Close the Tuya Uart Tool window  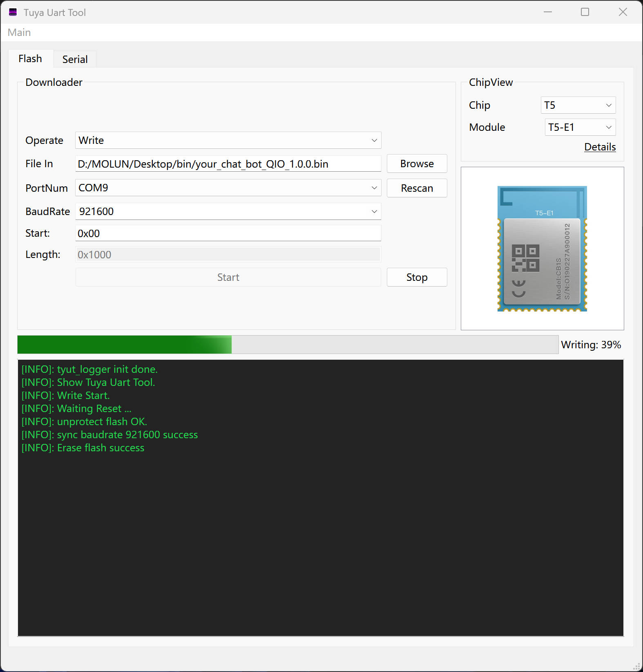pos(623,12)
